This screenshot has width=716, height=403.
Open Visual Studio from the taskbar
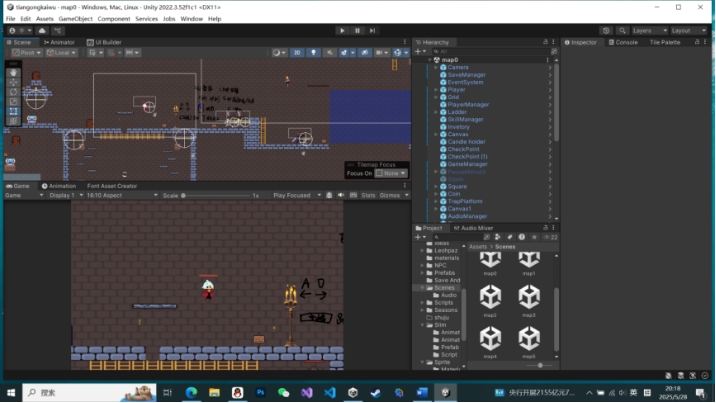[306, 393]
